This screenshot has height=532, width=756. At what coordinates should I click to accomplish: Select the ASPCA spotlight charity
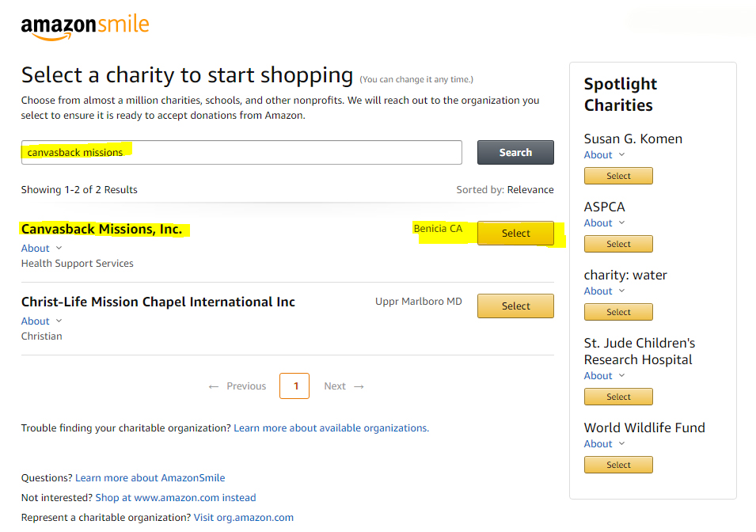click(x=618, y=244)
